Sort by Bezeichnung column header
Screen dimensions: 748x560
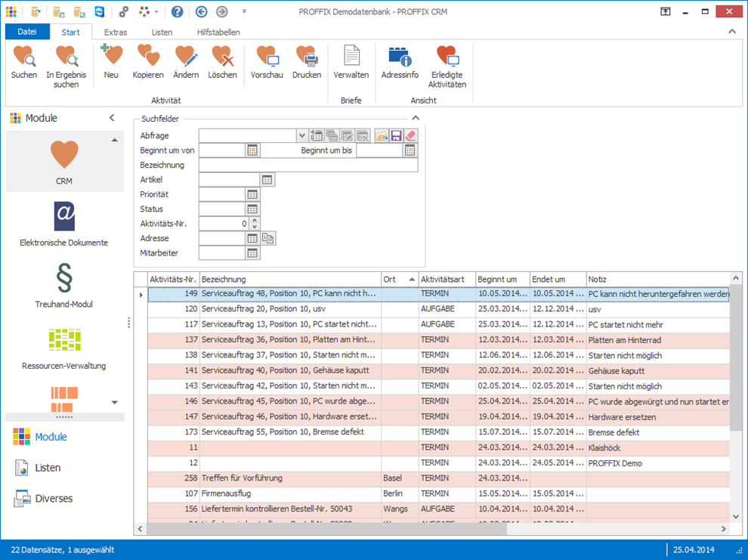pos(290,280)
